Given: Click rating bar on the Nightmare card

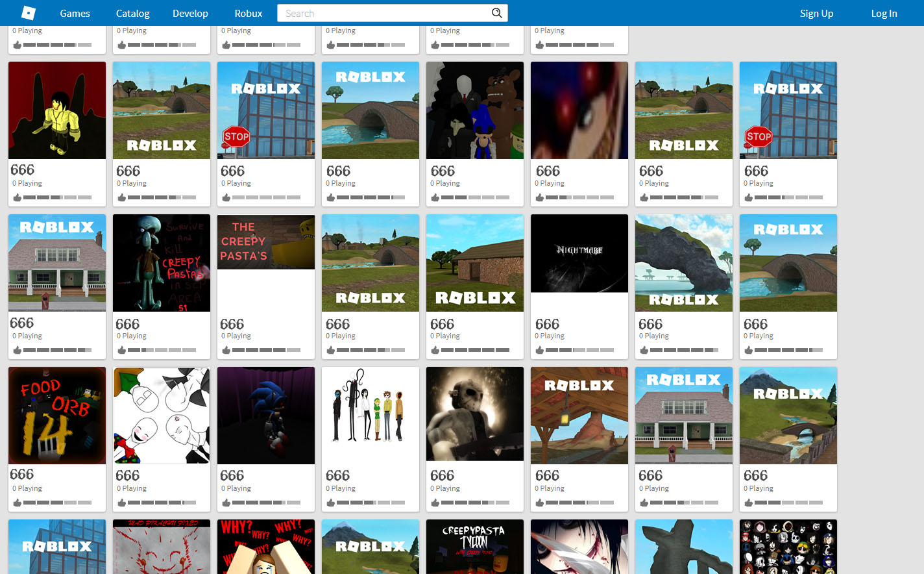Looking at the screenshot, I should tap(579, 350).
